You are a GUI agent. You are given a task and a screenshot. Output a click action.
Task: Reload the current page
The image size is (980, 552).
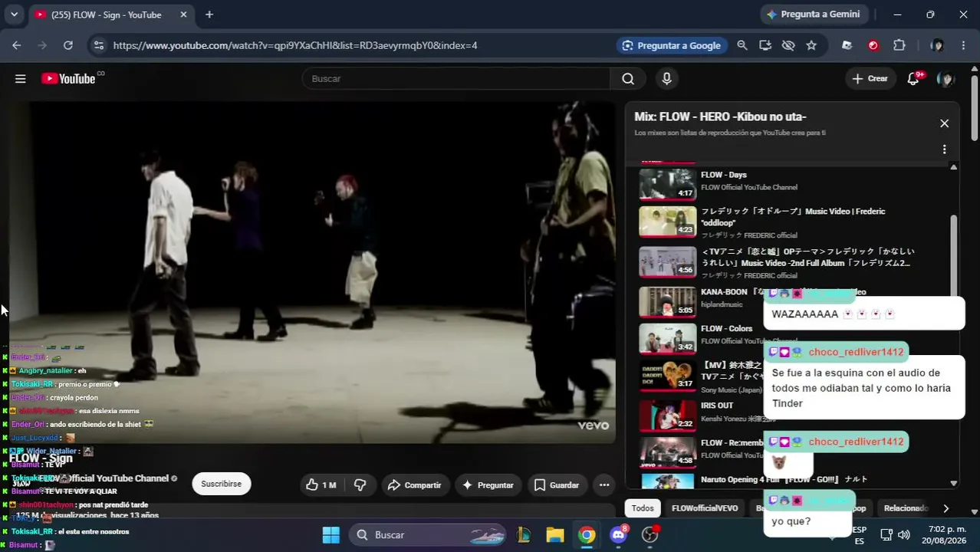68,45
